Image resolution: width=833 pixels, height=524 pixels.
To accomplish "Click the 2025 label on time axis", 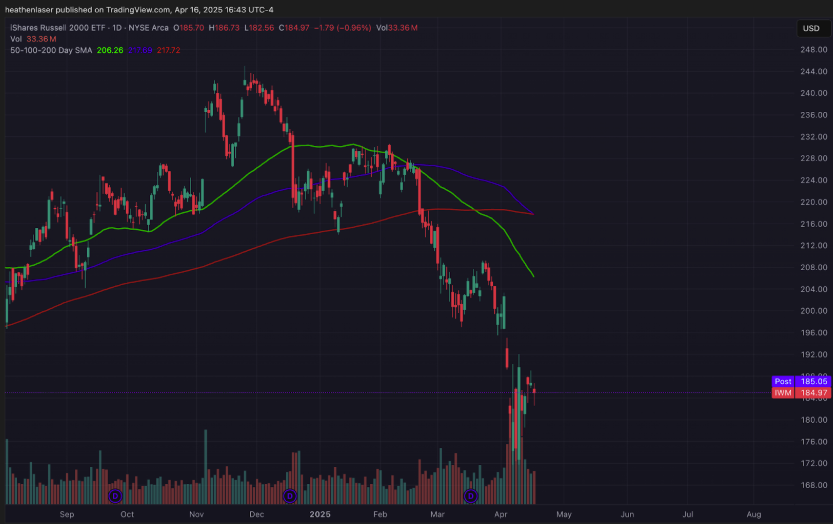I will coord(320,513).
